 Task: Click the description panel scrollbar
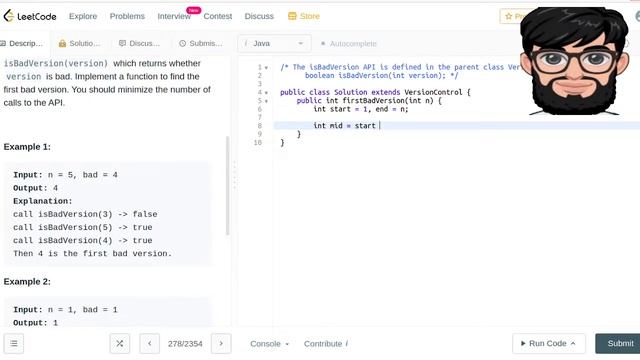tap(227, 186)
